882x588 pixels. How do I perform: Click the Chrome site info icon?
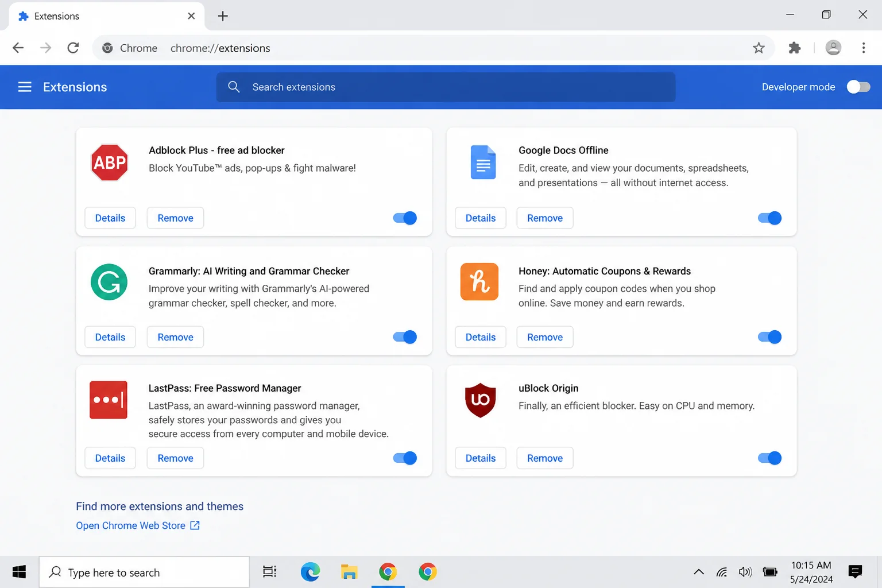[107, 48]
